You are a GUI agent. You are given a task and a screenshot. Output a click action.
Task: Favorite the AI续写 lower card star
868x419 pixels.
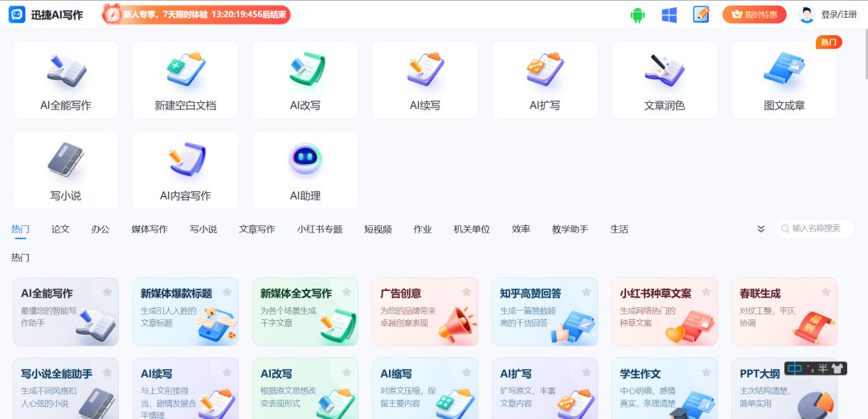[227, 372]
